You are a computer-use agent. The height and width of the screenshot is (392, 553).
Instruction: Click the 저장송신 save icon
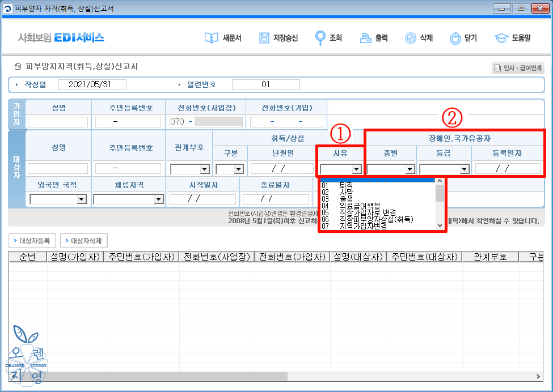pos(264,38)
